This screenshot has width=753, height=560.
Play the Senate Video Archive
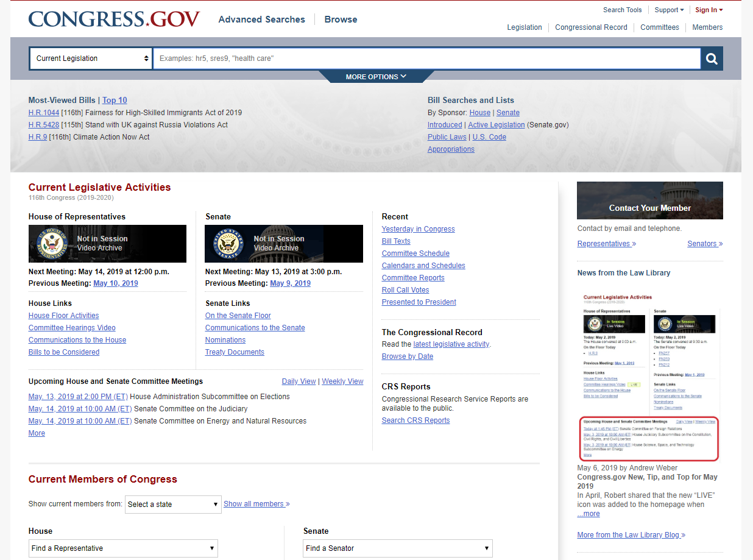tap(284, 243)
